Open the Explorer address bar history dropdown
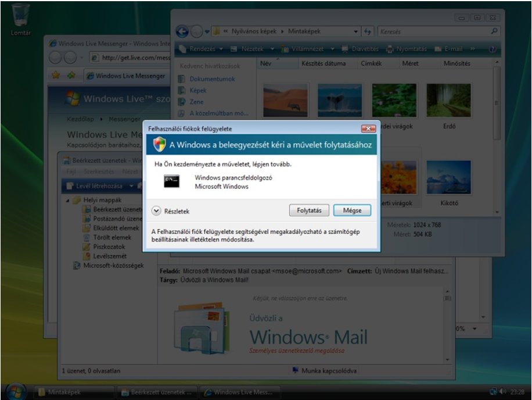 [355, 31]
